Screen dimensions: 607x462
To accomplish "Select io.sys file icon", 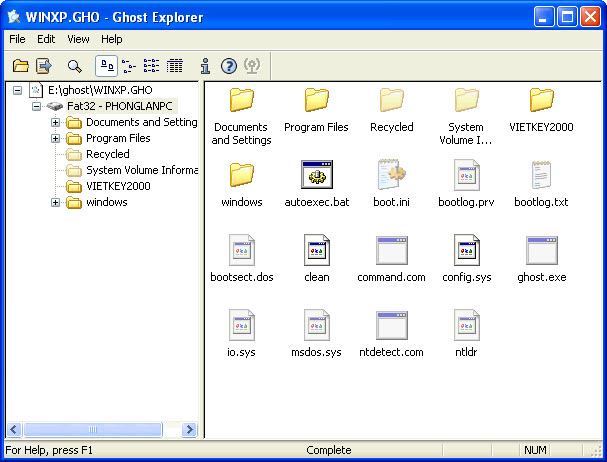I will (x=242, y=325).
